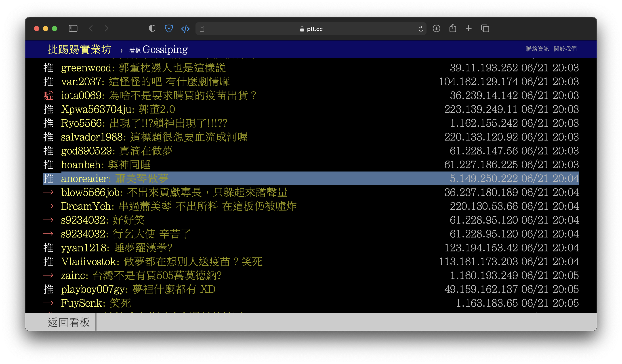Open 聯絡資訊 in header
This screenshot has height=364, width=622.
click(537, 49)
